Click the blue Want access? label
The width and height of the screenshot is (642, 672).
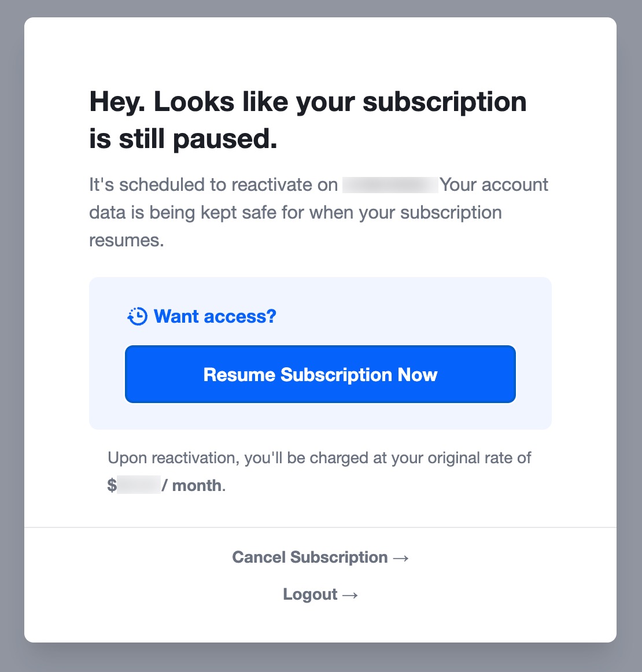point(214,316)
